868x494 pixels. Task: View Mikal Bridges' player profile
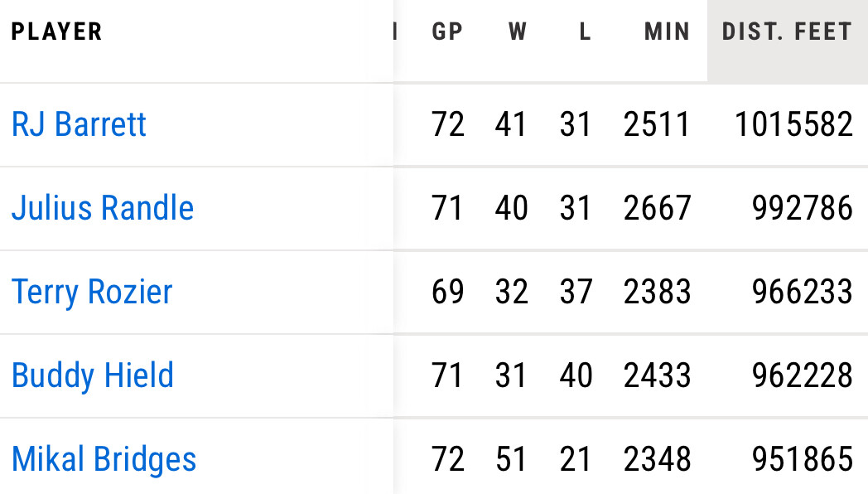[x=104, y=459]
